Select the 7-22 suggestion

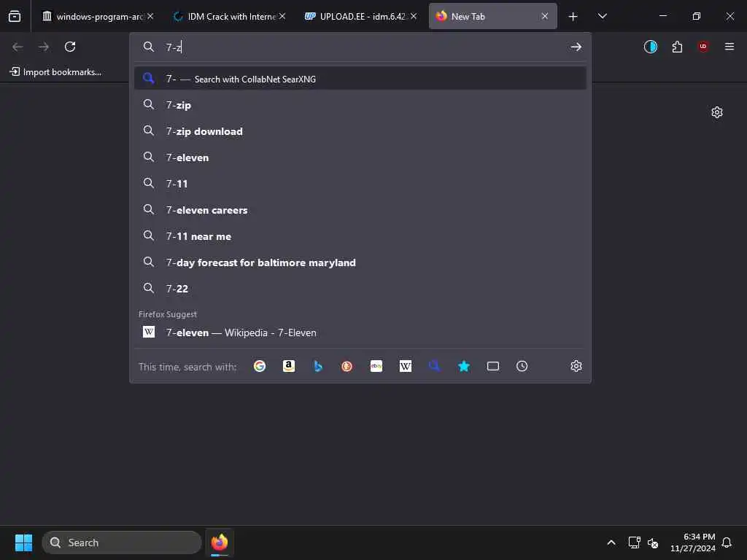click(x=360, y=289)
